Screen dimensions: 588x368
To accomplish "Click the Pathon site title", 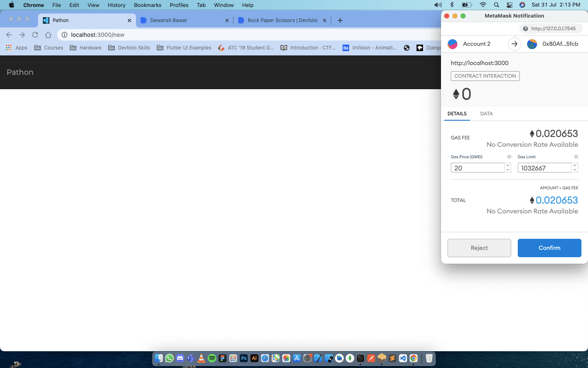I will 20,72.
